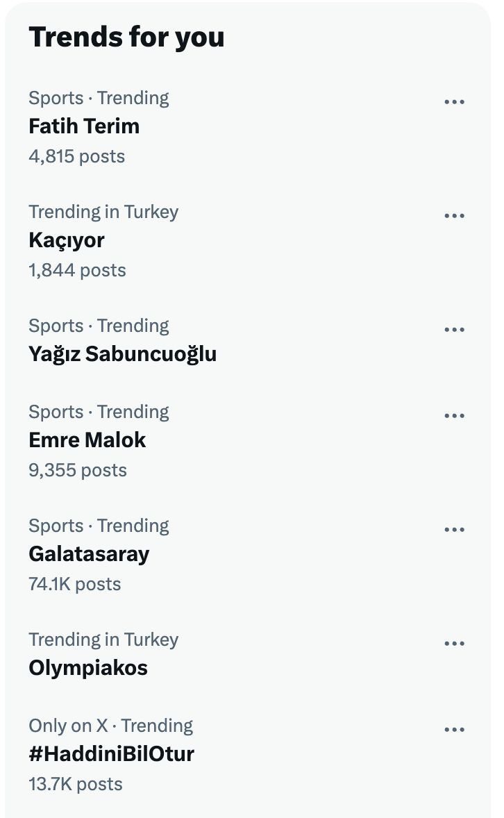The height and width of the screenshot is (818, 504).
Task: Open more options for Yağız Sabuncuoğlu trend
Action: (x=454, y=330)
